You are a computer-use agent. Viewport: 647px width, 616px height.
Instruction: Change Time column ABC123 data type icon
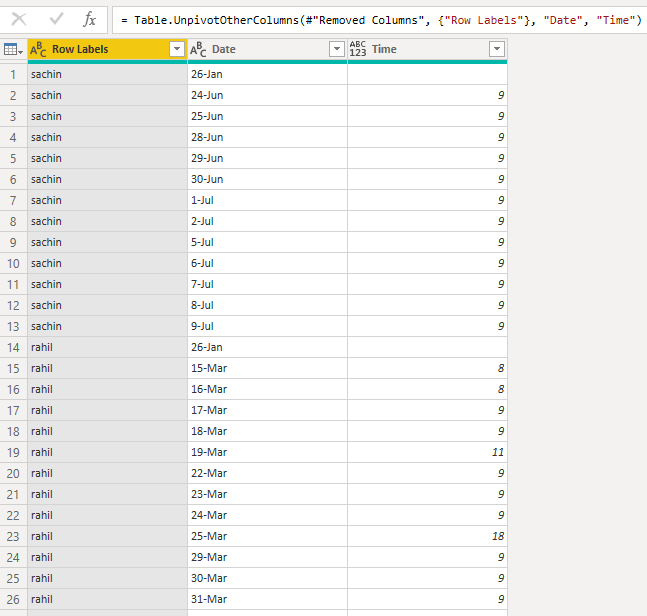coord(358,49)
